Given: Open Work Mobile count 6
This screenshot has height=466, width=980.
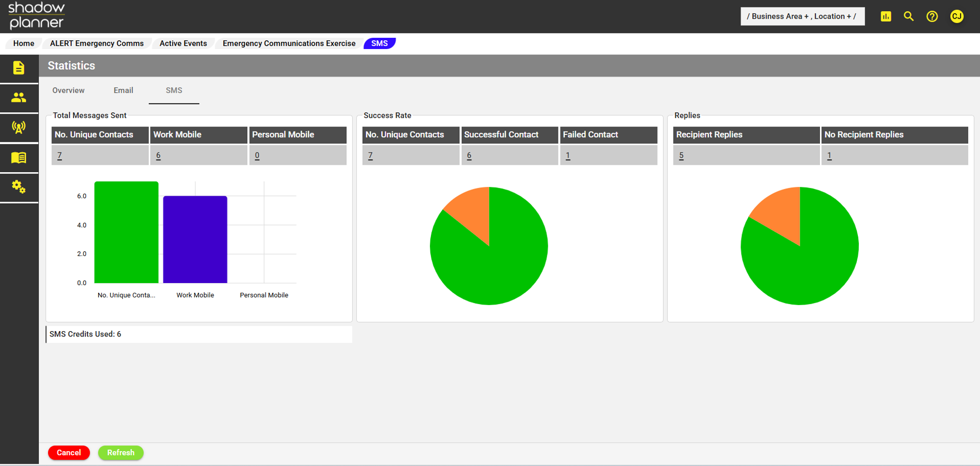Looking at the screenshot, I should (x=158, y=155).
